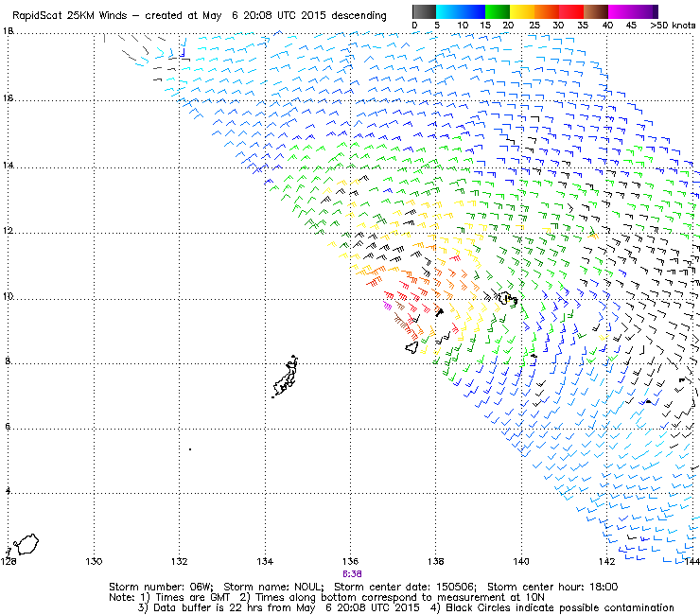The image size is (700, 615).
Task: Click the latitude axis label '4'
Action: pos(8,490)
